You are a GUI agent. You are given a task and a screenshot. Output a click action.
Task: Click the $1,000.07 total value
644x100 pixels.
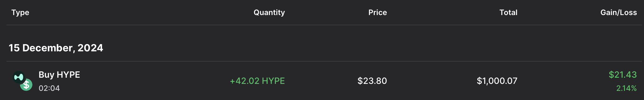click(497, 81)
